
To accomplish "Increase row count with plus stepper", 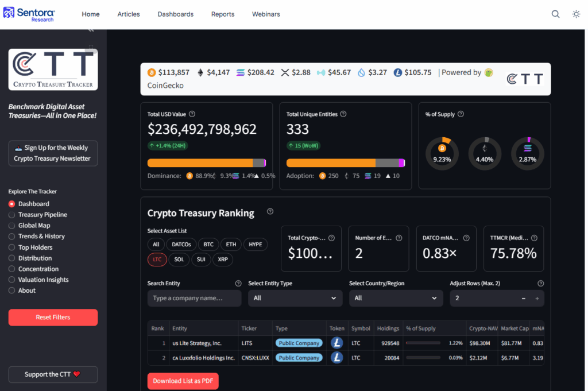I will coord(537,299).
